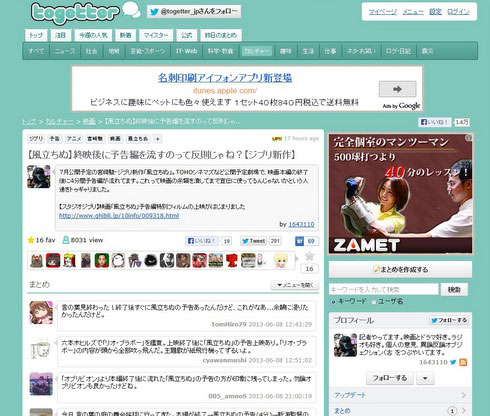
Task: Click the アニメ tag
Action: (74, 139)
